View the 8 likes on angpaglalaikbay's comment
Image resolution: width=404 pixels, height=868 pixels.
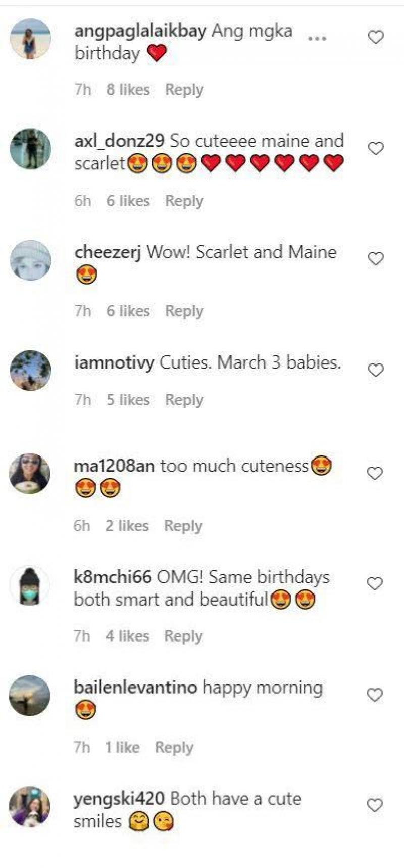(128, 90)
